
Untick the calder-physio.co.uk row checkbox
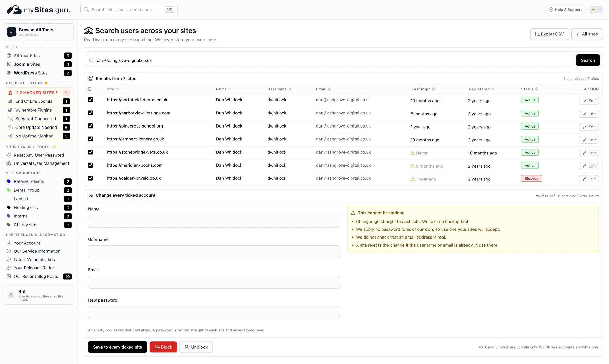[90, 178]
